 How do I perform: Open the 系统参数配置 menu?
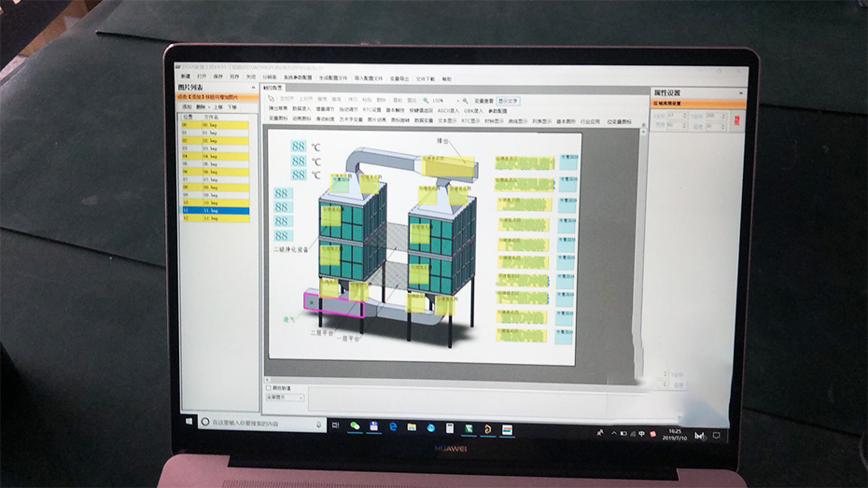pos(299,78)
